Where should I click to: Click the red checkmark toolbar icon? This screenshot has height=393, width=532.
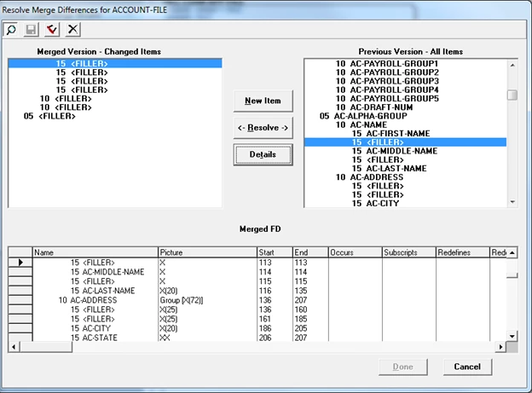[52, 30]
